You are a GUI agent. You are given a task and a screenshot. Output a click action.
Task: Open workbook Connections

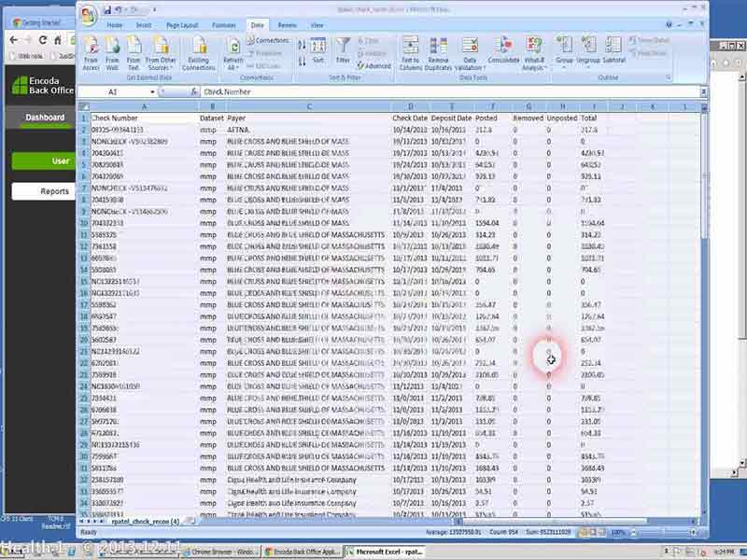click(x=268, y=40)
